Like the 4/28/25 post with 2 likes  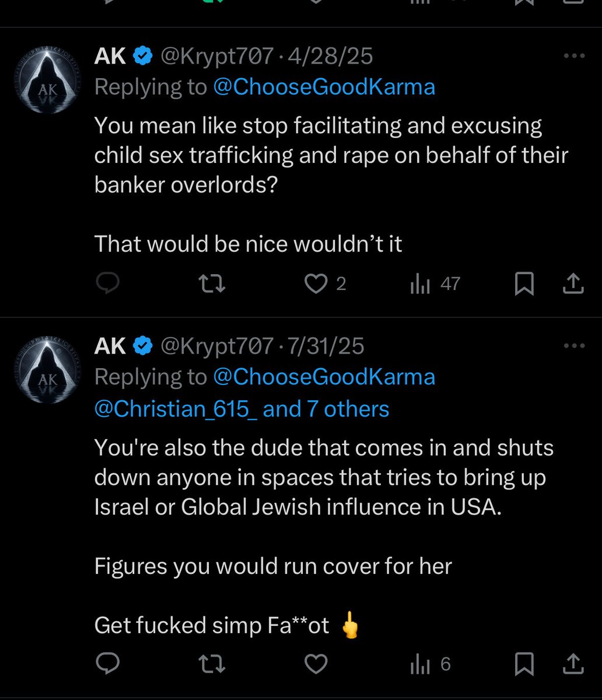[x=317, y=284]
